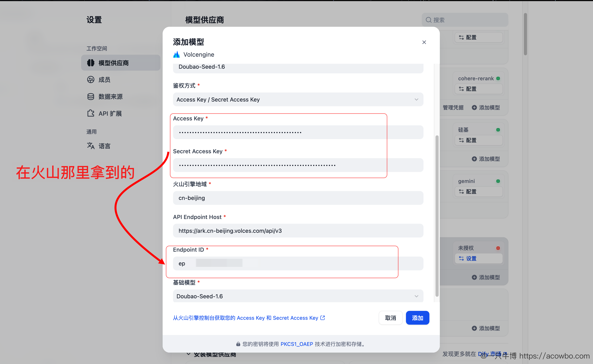Click the Volcengine logo icon
The height and width of the screenshot is (364, 593).
177,55
